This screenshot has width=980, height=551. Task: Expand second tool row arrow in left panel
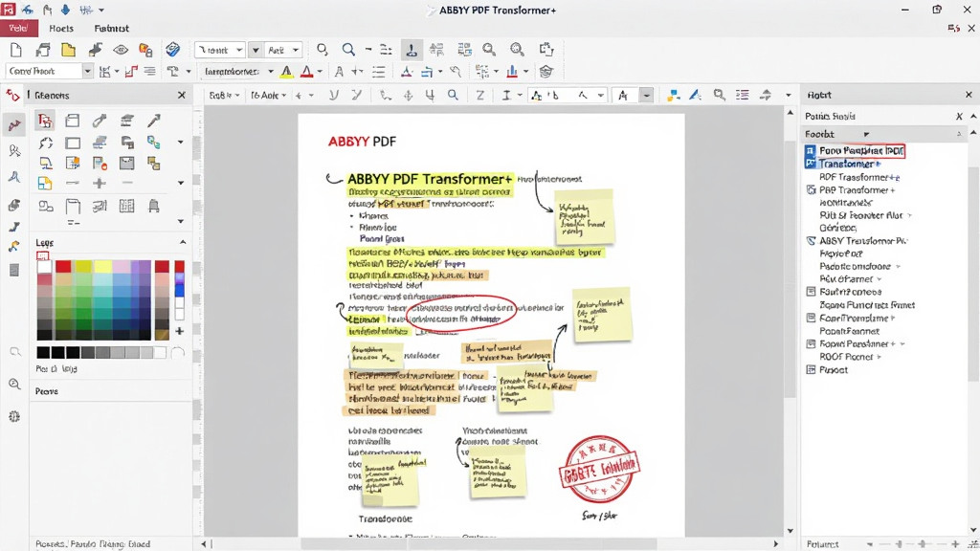(181, 183)
